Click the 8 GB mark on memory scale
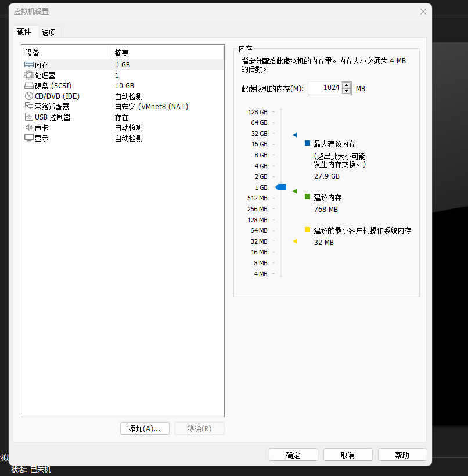This screenshot has height=476, width=468. click(x=261, y=155)
